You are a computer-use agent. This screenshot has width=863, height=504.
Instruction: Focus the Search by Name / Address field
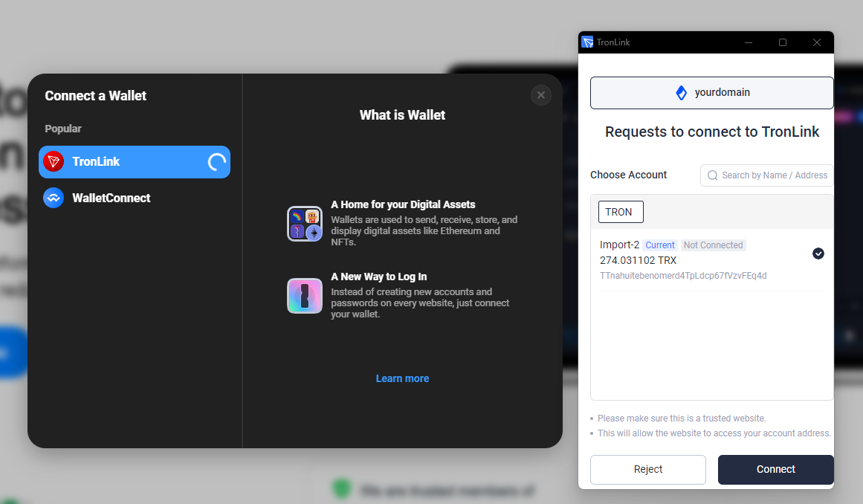click(773, 175)
